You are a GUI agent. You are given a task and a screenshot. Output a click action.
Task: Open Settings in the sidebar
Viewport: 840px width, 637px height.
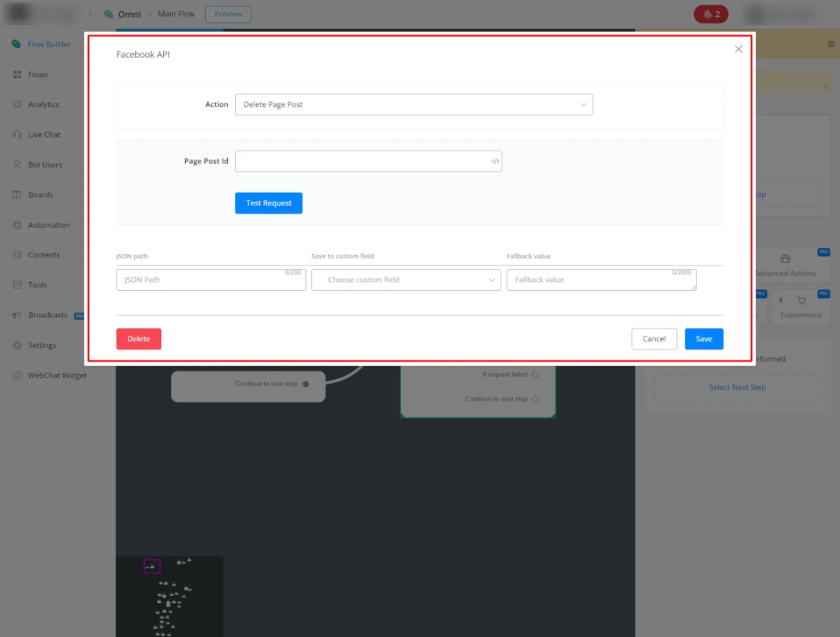42,345
